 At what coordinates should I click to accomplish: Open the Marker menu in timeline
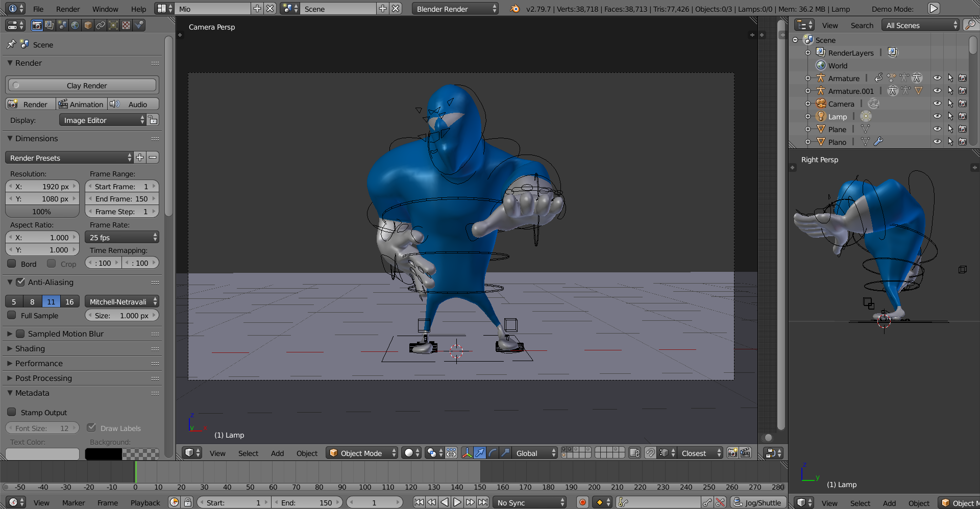pyautogui.click(x=73, y=502)
